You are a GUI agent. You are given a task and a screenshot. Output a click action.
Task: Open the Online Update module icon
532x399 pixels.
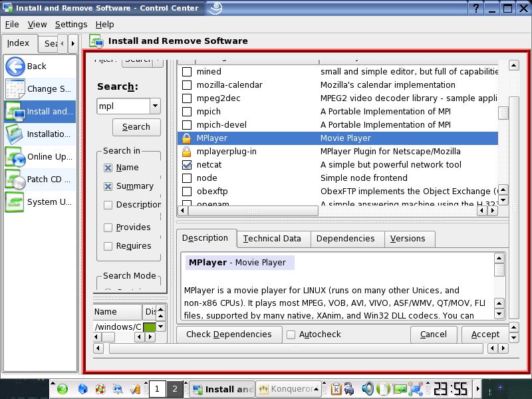pyautogui.click(x=15, y=157)
